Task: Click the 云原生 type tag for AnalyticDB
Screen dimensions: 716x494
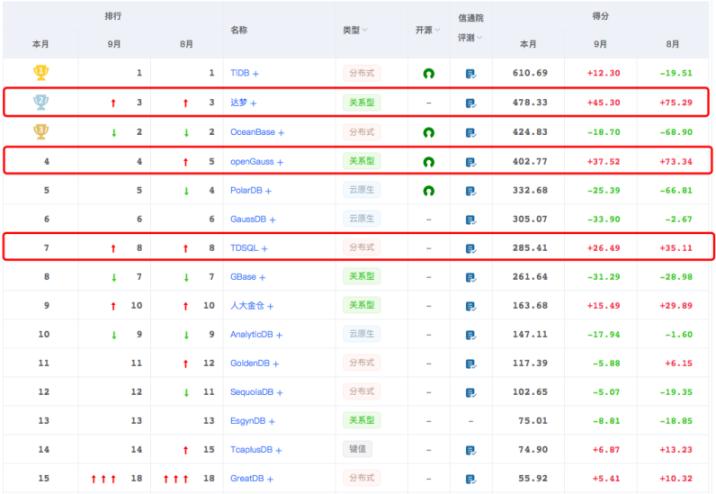Action: (x=362, y=334)
